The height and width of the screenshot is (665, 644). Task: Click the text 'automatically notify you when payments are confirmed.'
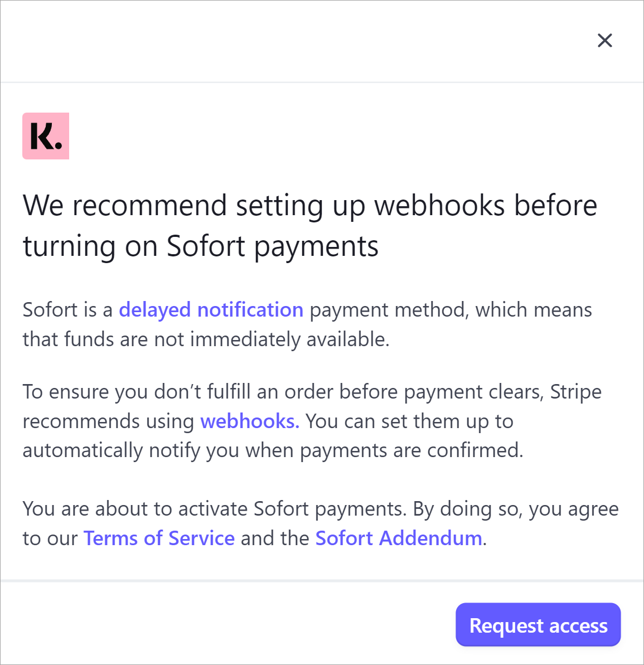[x=273, y=450]
